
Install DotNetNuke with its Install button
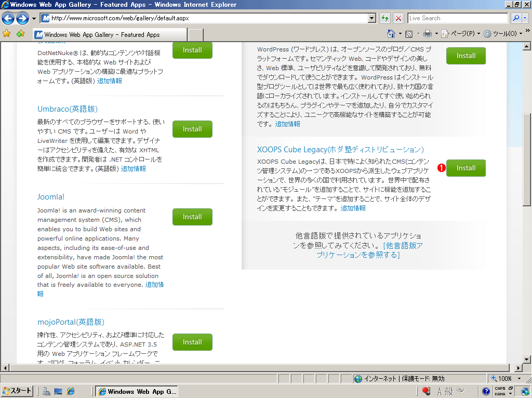click(192, 50)
